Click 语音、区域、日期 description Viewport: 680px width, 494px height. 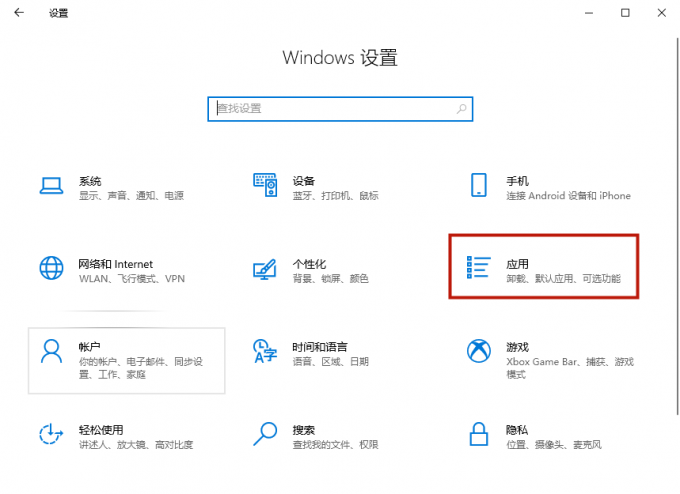point(330,362)
